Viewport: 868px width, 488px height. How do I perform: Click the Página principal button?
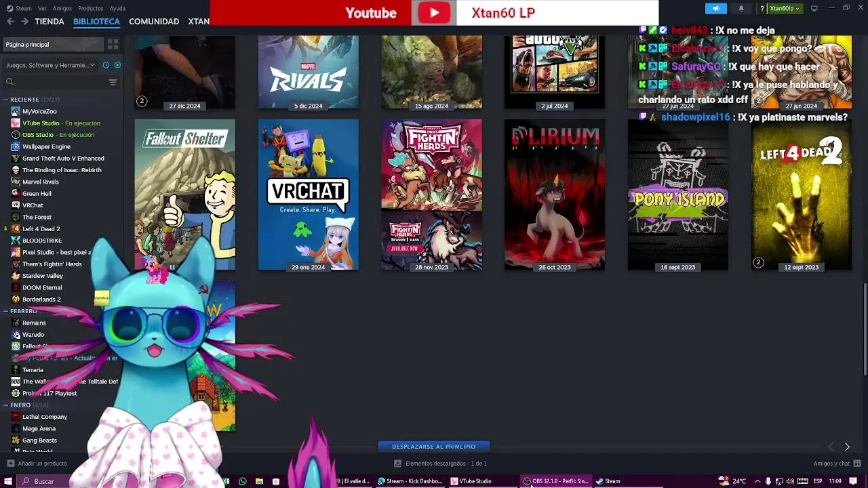(54, 44)
